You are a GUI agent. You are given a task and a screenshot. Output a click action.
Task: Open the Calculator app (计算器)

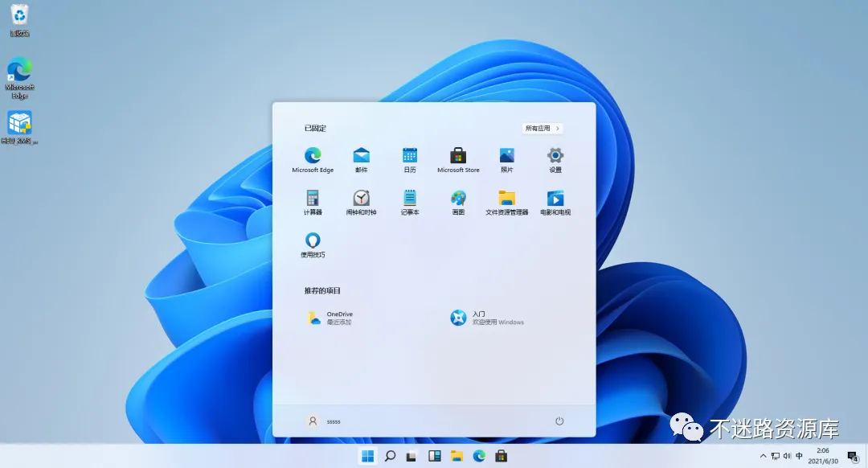click(x=313, y=202)
